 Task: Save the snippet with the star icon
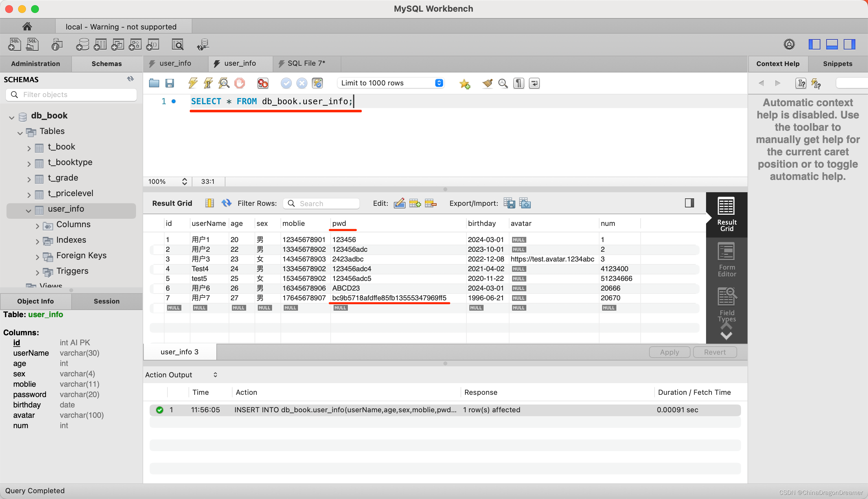[x=465, y=83]
